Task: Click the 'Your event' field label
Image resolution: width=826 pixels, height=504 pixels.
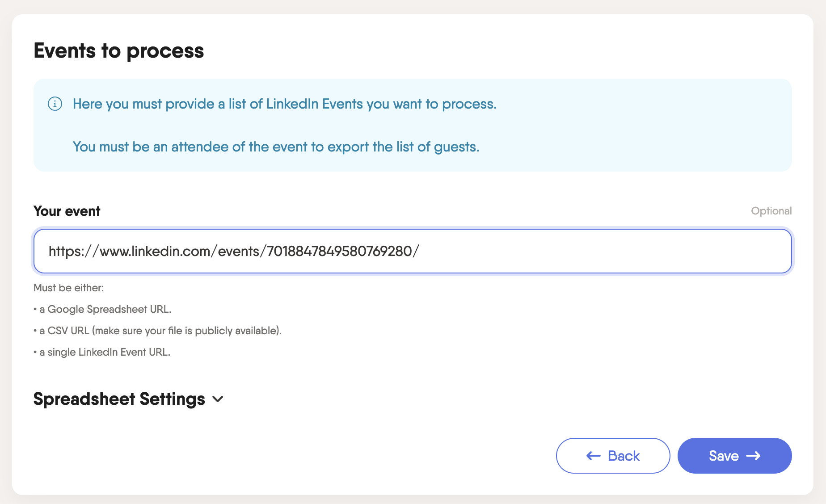Action: (x=66, y=211)
